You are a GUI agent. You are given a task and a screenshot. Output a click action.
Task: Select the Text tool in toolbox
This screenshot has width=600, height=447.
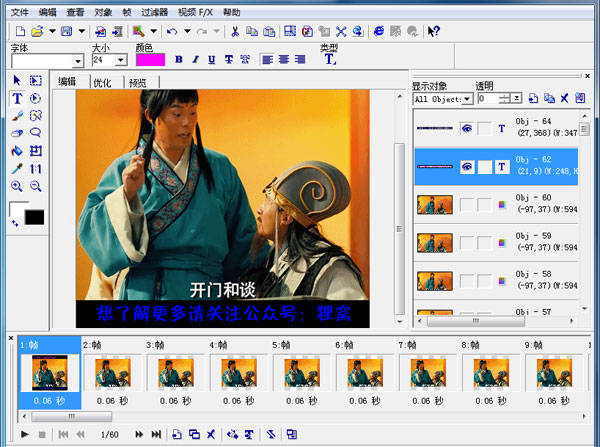(x=17, y=98)
